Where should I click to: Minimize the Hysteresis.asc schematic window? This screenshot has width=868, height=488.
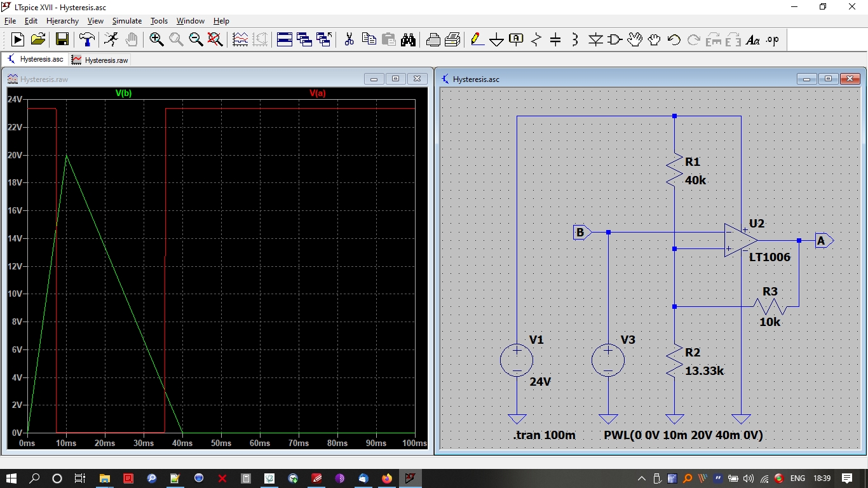pyautogui.click(x=807, y=79)
